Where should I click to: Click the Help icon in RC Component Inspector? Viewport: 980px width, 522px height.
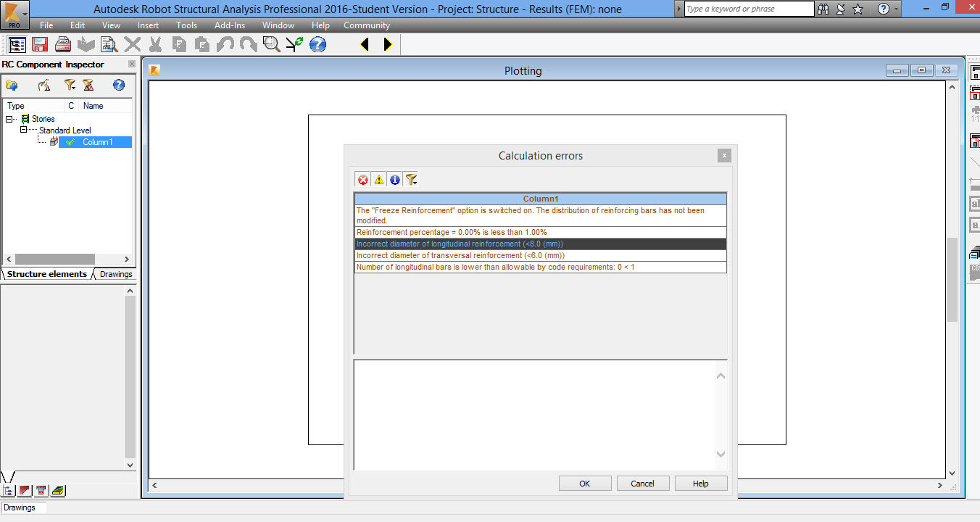point(117,85)
